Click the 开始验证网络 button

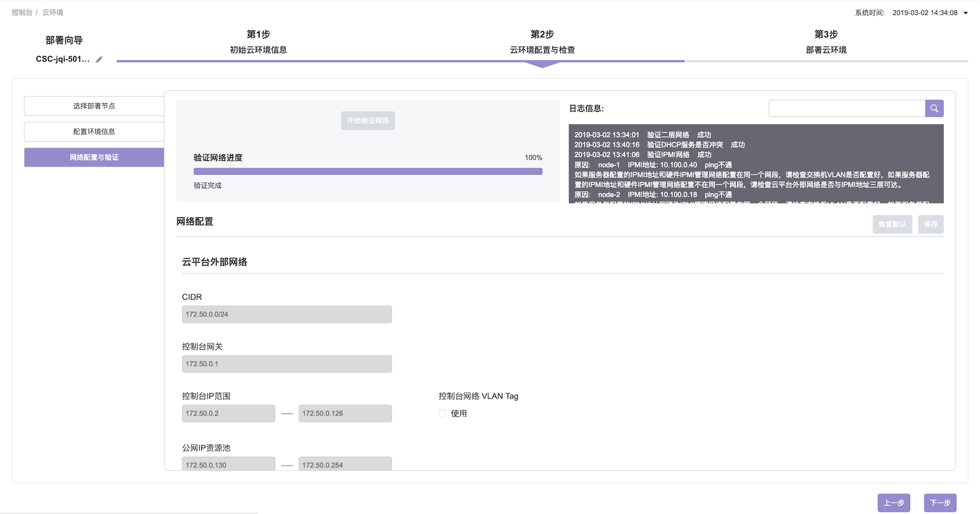point(367,121)
